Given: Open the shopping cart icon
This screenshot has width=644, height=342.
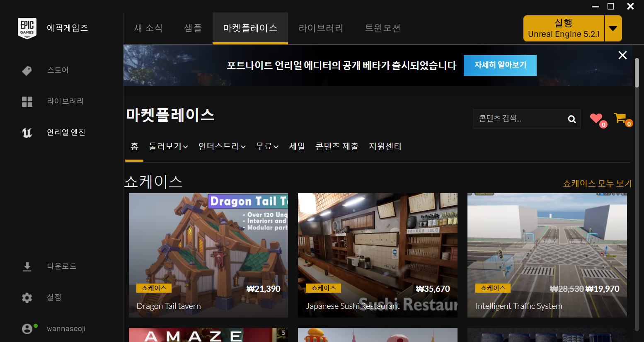Looking at the screenshot, I should tap(620, 118).
